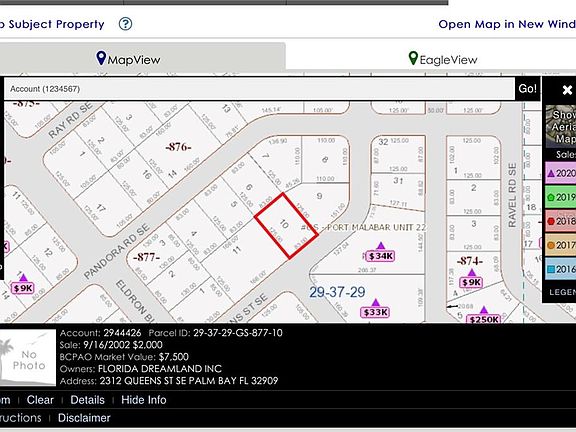This screenshot has width=576, height=432.
Task: Click the -876- block label
Action: click(178, 147)
